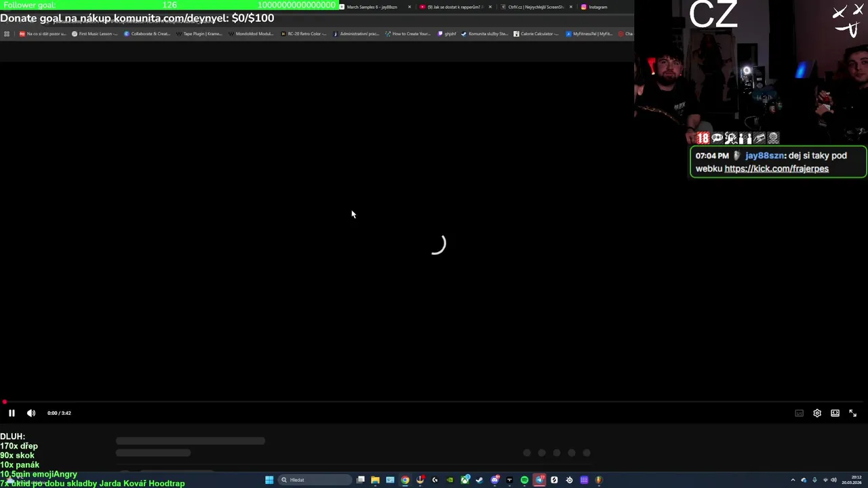The height and width of the screenshot is (488, 868).
Task: Click the microphone tray icon
Action: [814, 480]
